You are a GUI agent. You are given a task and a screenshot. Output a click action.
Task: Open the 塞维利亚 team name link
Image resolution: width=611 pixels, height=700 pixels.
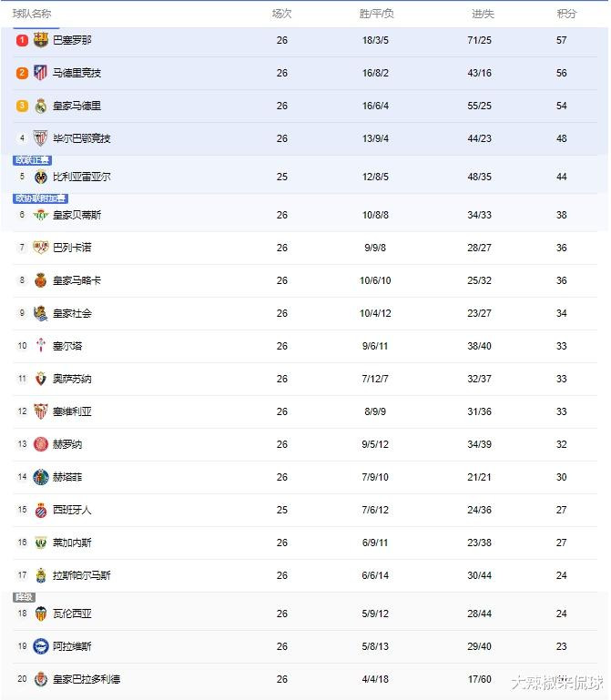[x=72, y=411]
